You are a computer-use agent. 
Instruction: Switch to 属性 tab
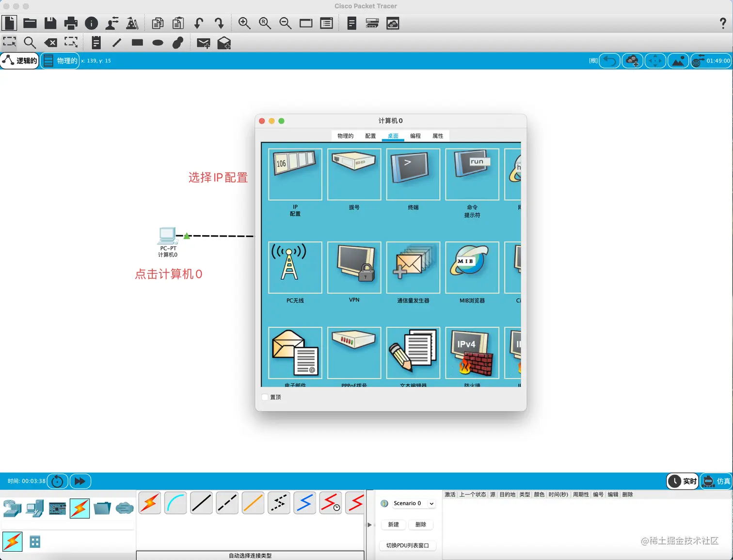[438, 136]
